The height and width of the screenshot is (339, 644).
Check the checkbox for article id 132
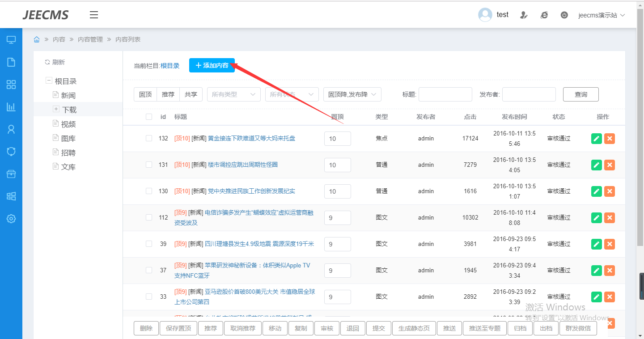(x=149, y=139)
